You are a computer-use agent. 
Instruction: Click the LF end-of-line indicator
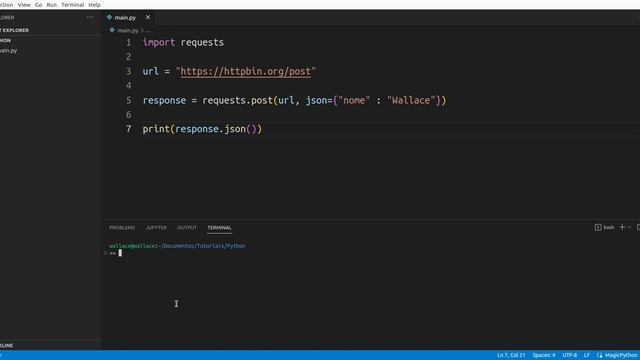point(587,355)
